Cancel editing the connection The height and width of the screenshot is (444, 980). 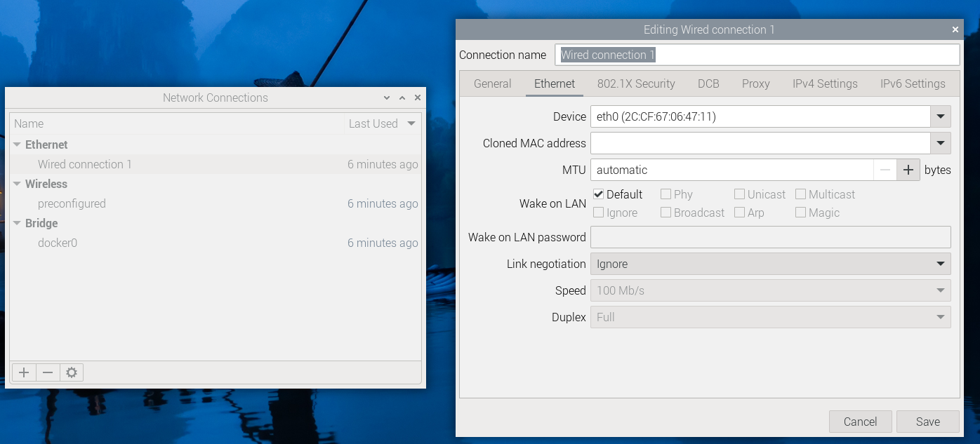860,422
